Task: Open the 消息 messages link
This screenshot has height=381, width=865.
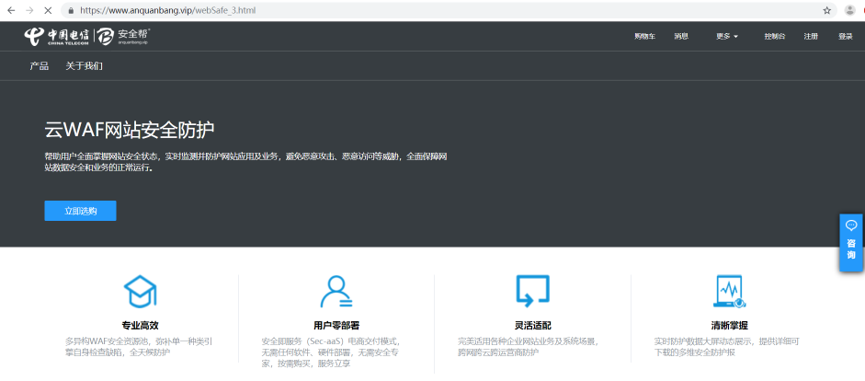Action: [681, 36]
